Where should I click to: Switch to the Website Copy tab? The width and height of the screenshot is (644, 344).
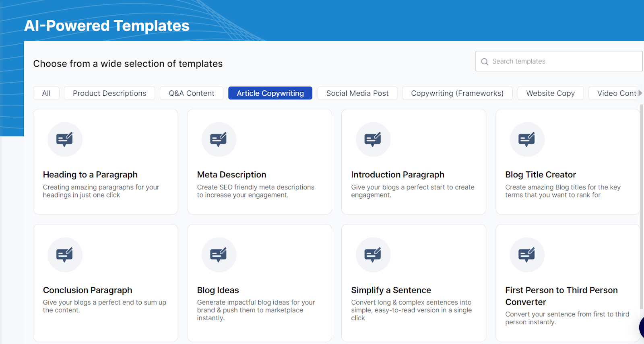550,93
